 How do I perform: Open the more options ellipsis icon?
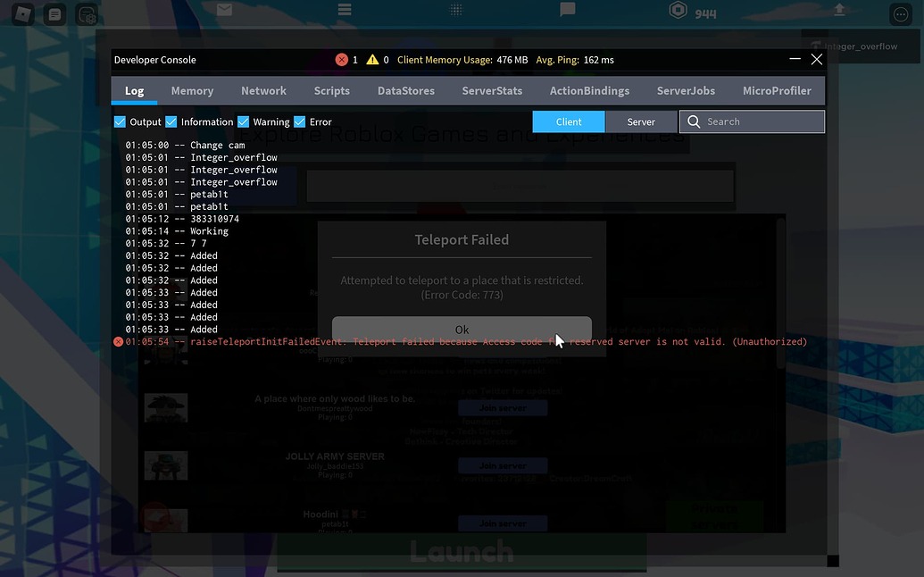coord(899,13)
